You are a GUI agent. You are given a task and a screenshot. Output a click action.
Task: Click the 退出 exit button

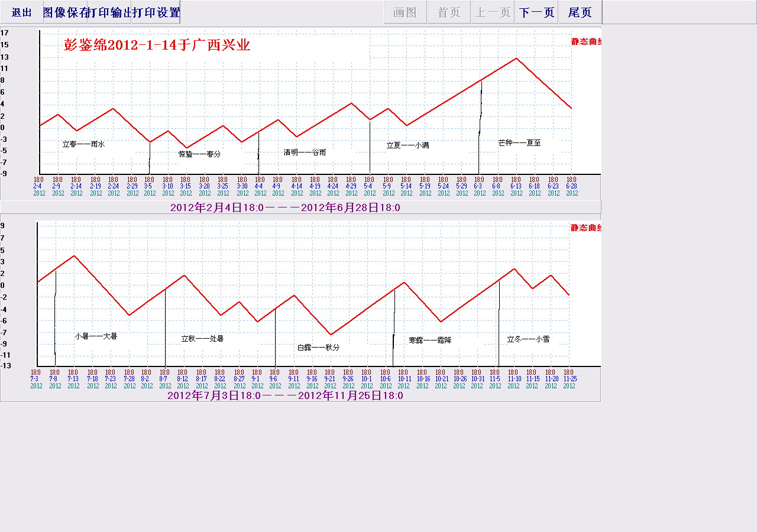point(22,12)
